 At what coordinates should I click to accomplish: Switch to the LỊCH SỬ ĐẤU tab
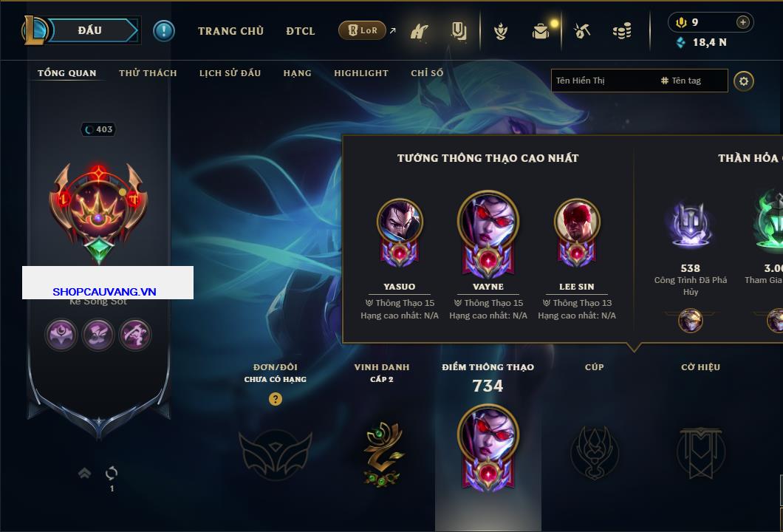tap(230, 73)
